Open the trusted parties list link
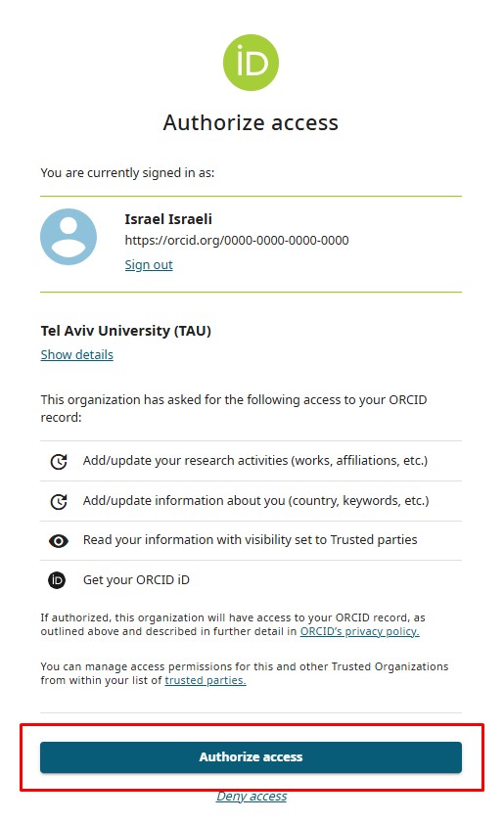 click(206, 680)
